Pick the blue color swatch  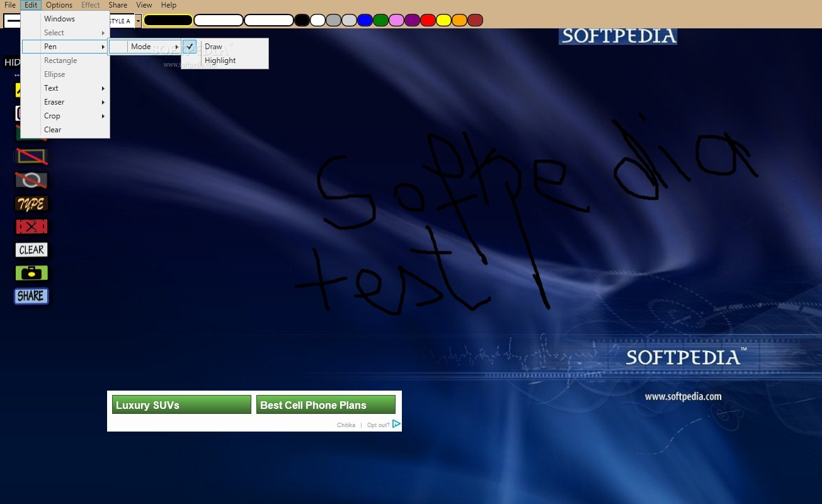pyautogui.click(x=365, y=20)
